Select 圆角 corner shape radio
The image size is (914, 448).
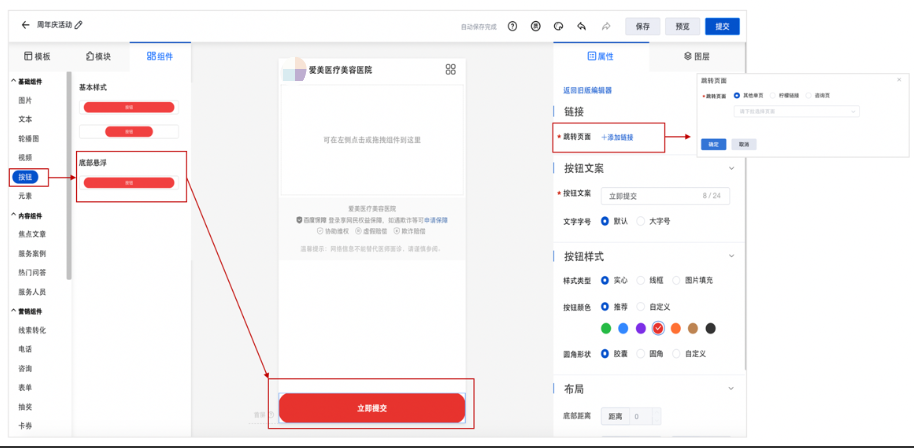click(641, 354)
